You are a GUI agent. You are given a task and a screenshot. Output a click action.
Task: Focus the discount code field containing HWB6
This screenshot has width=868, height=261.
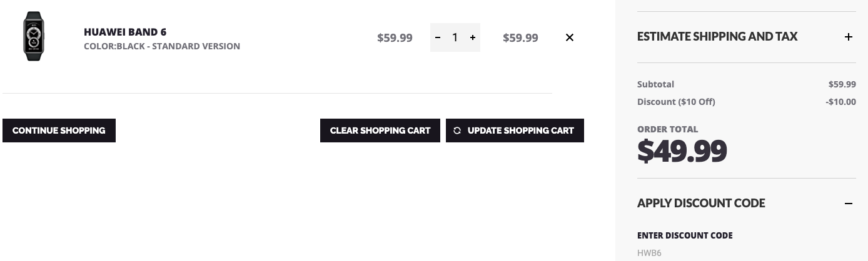coord(747,253)
